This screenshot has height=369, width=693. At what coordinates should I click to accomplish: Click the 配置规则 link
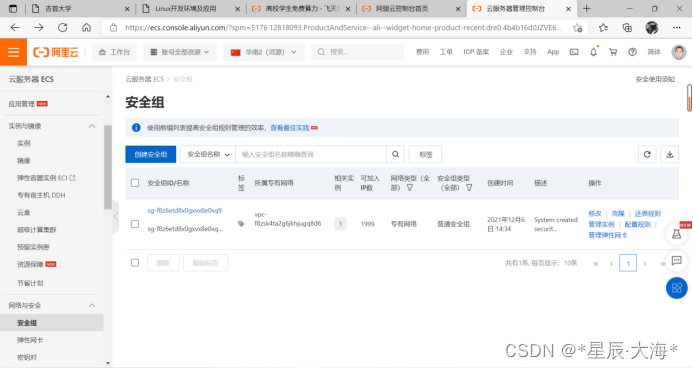click(x=638, y=224)
